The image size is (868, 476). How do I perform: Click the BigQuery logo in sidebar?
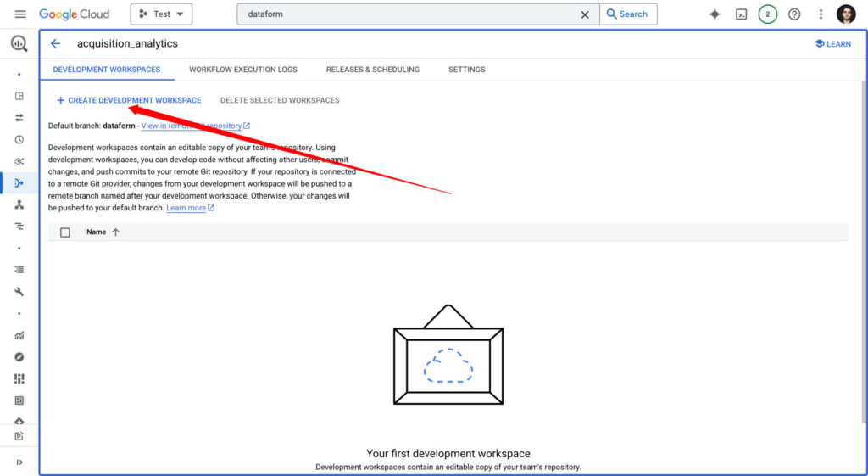pos(19,44)
